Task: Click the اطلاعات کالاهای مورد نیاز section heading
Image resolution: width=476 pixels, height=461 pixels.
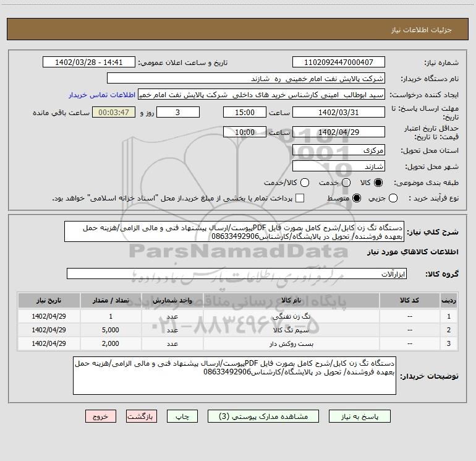Action: point(413,252)
